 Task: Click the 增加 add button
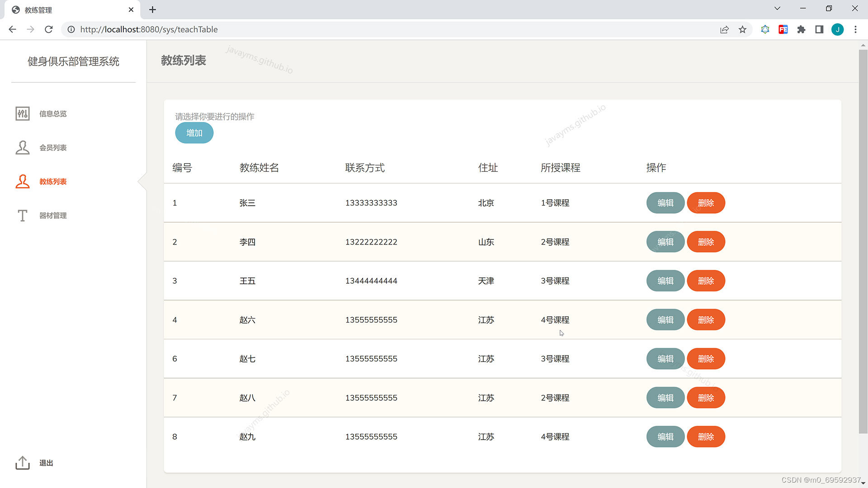click(194, 133)
